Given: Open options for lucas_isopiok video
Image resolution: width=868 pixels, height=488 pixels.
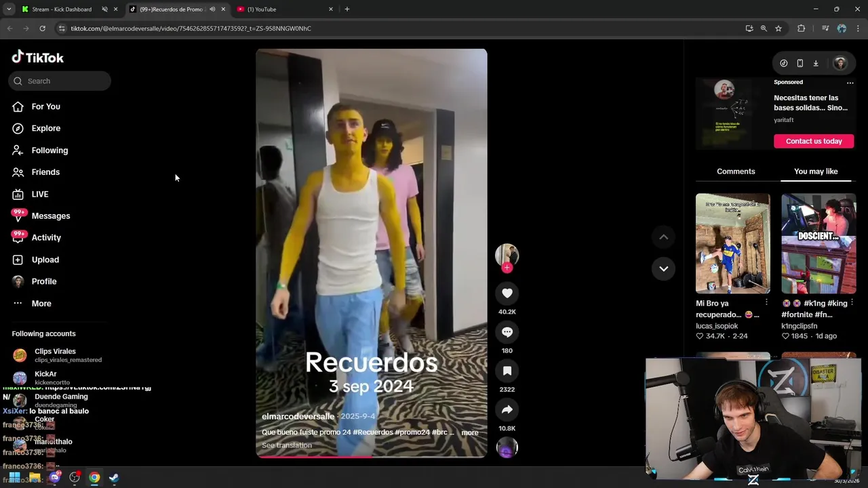Looking at the screenshot, I should (766, 302).
